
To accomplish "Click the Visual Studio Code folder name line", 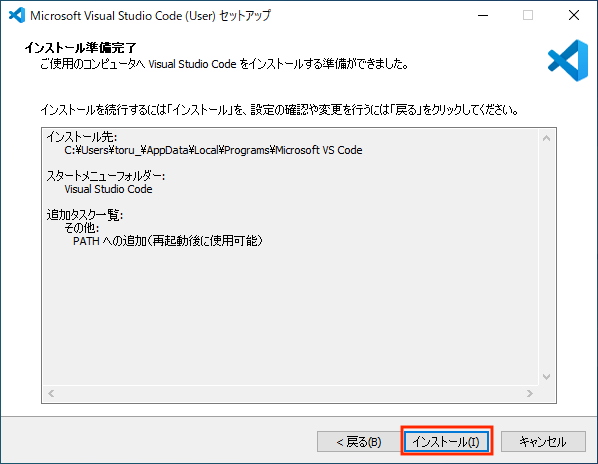I will click(108, 189).
